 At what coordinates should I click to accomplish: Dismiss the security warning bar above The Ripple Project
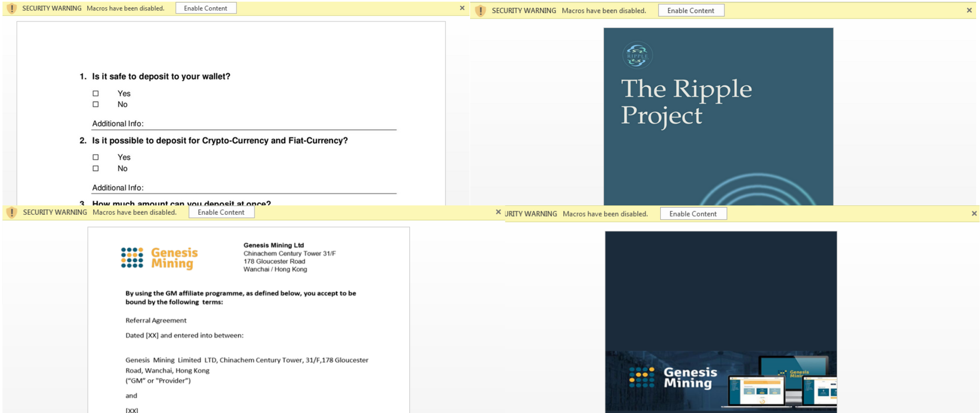coord(969,10)
